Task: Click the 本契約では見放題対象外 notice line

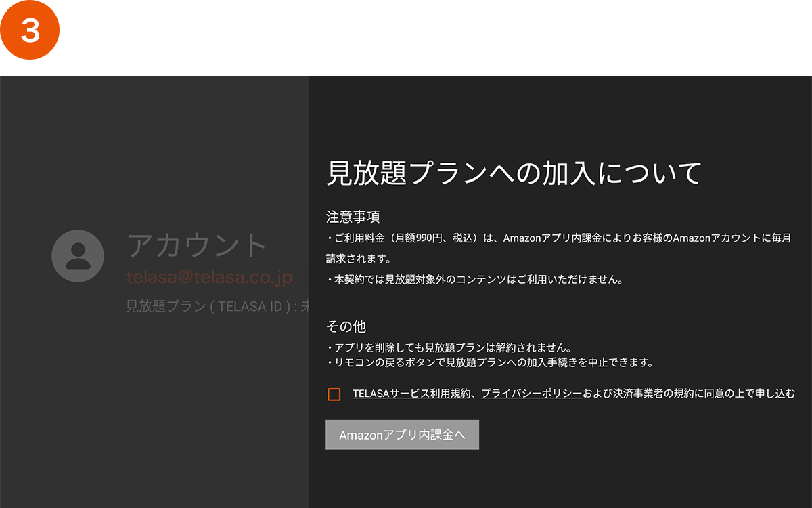Action: [474, 279]
